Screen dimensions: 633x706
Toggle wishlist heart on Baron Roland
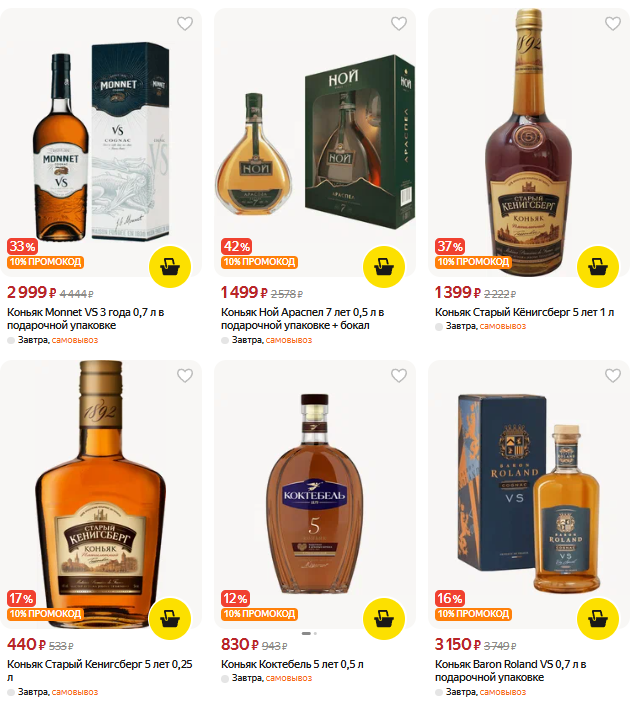(x=613, y=376)
